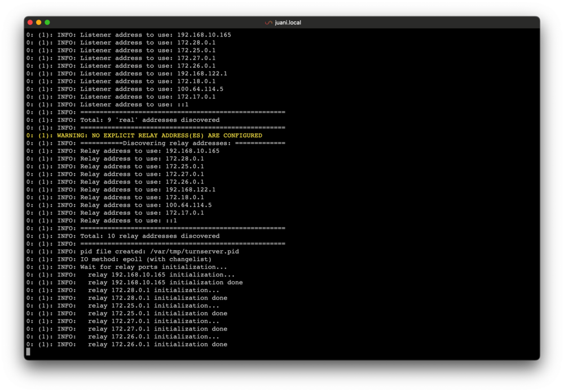Click 'Listener address to use: ::1'
The width and height of the screenshot is (564, 392).
tap(134, 104)
